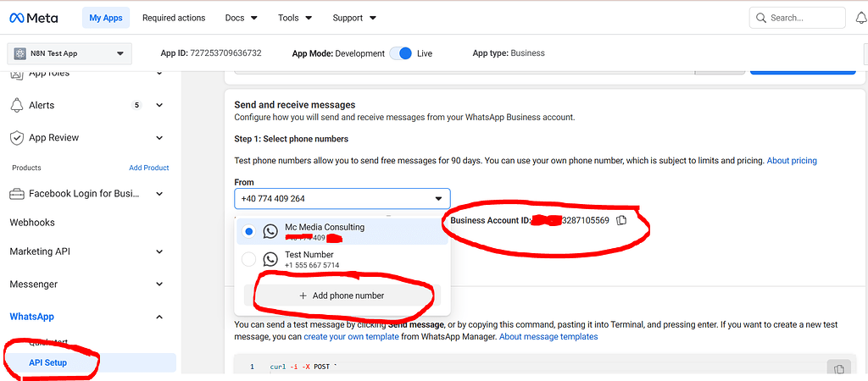Open the WhatsApp sidebar section label
This screenshot has height=381, width=868.
click(31, 317)
